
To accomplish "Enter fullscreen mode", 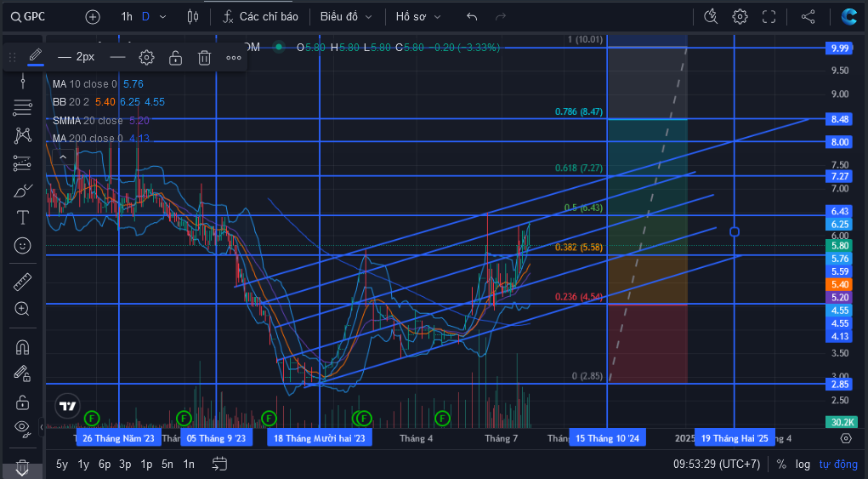I will click(769, 17).
